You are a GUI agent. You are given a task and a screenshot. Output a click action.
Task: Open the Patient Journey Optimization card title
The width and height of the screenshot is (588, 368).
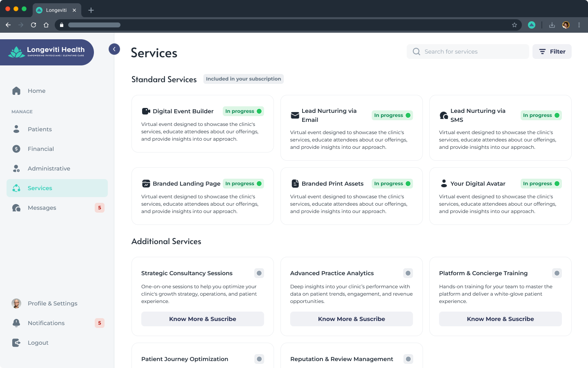coord(185,359)
